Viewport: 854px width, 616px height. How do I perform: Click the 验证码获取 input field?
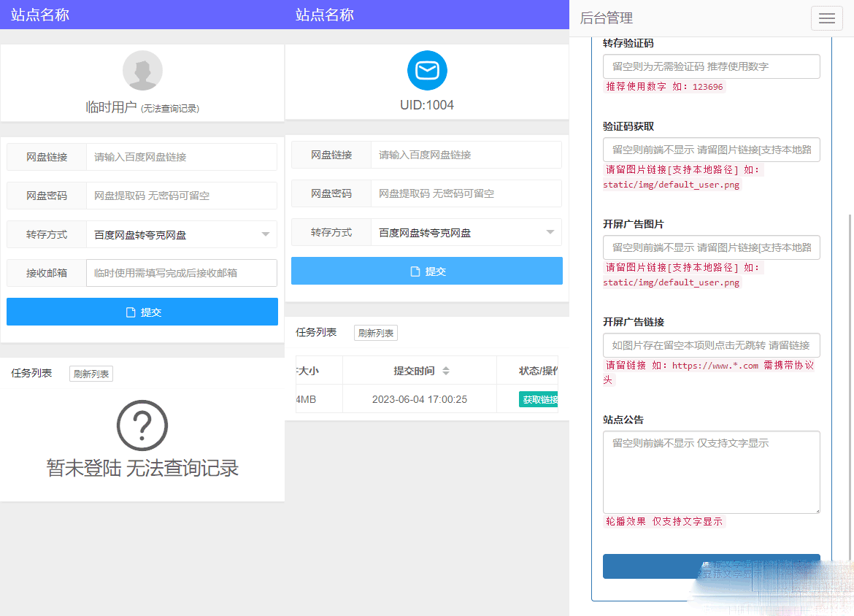click(x=711, y=150)
